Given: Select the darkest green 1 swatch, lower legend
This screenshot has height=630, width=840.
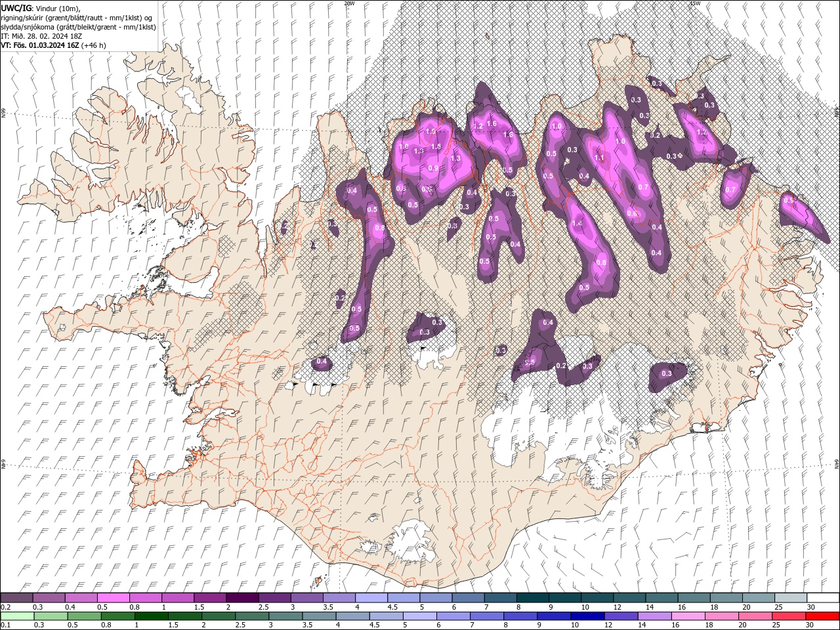Looking at the screenshot, I should [151, 616].
